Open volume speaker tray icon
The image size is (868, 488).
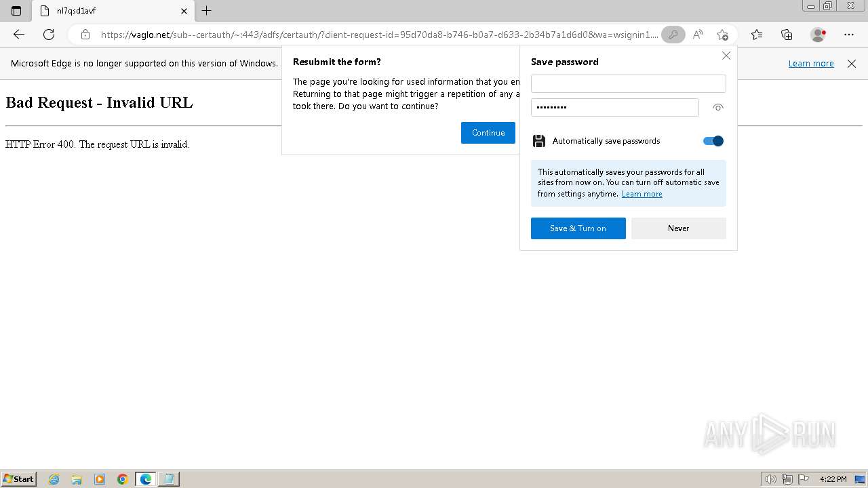point(770,479)
